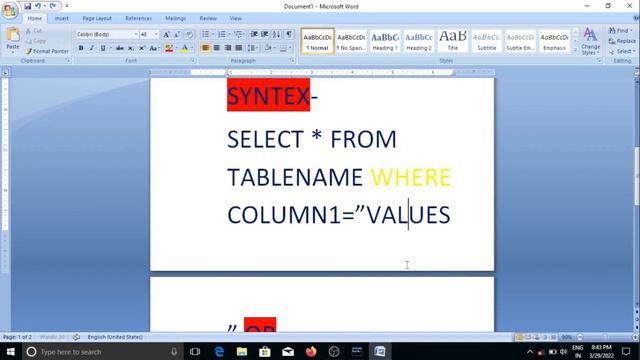640x360 pixels.
Task: Shrink the font size
Action: click(177, 35)
